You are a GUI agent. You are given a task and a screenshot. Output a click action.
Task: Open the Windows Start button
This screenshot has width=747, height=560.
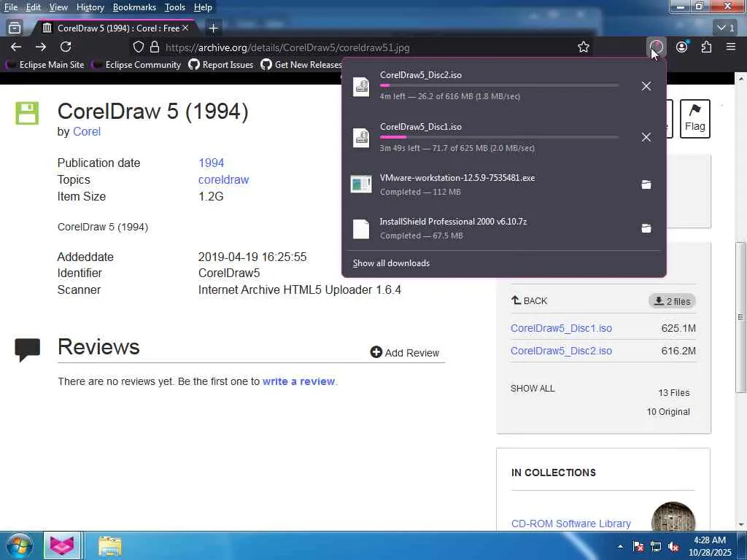19,545
